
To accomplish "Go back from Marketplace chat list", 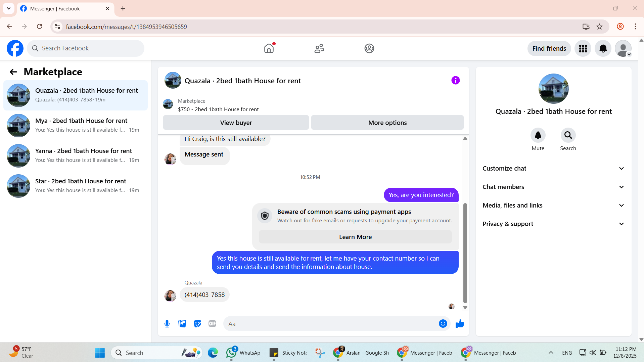I will coord(13,72).
